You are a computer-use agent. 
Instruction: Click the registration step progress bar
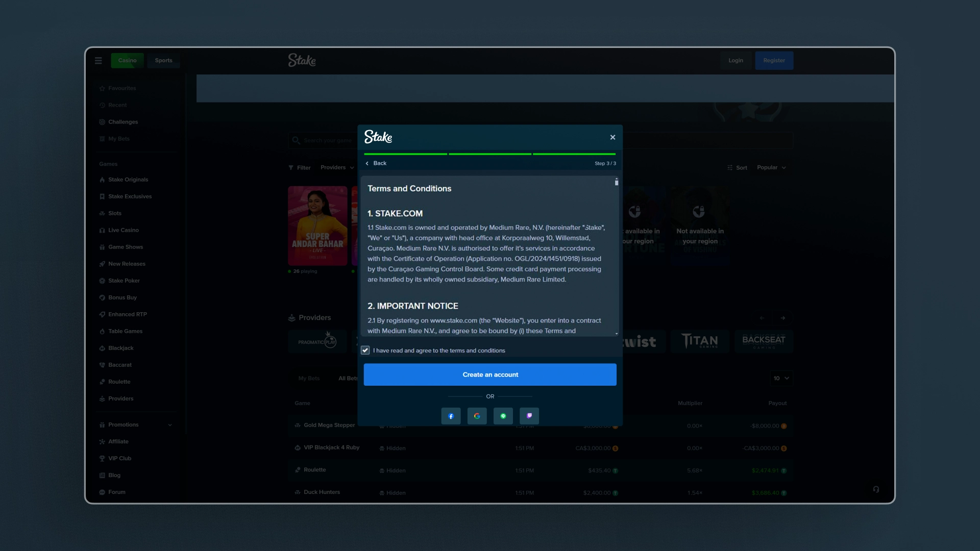tap(490, 154)
